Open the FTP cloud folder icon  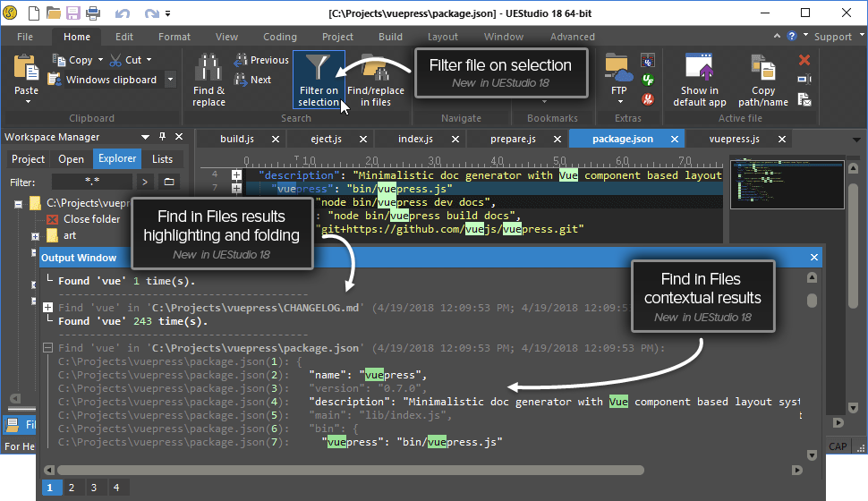[x=619, y=67]
